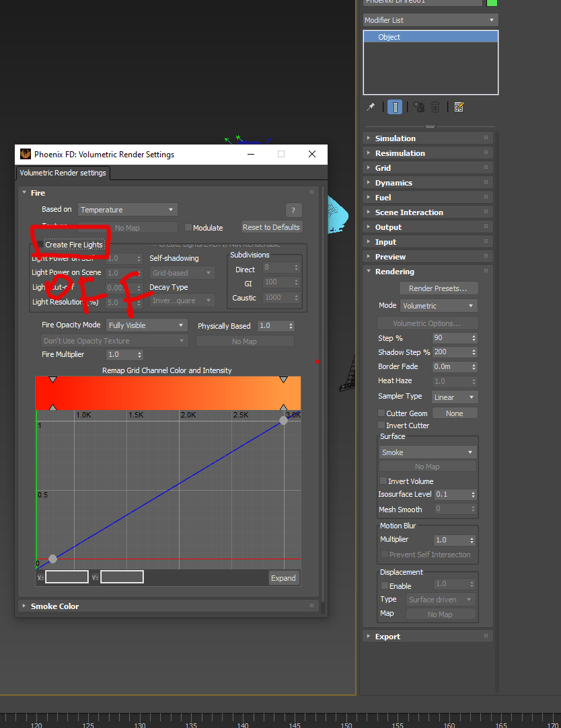The width and height of the screenshot is (561, 728).
Task: Expand Scene Interaction rollout
Action: click(428, 212)
